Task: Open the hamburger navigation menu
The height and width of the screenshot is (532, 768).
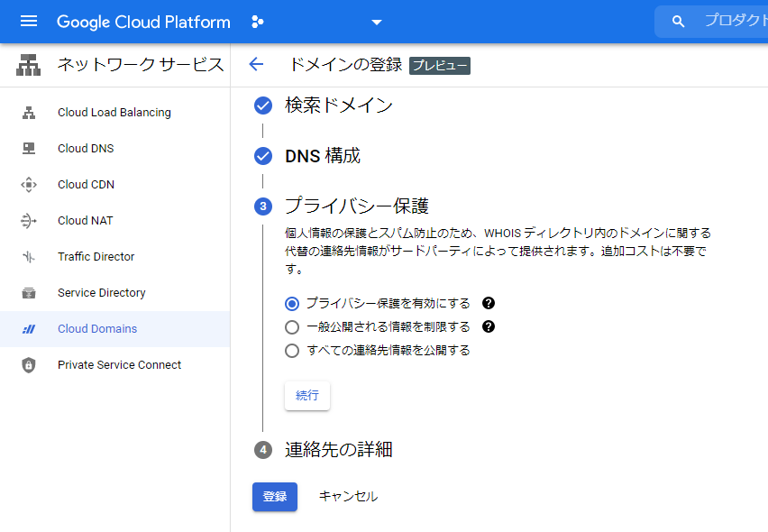Action: pos(29,21)
